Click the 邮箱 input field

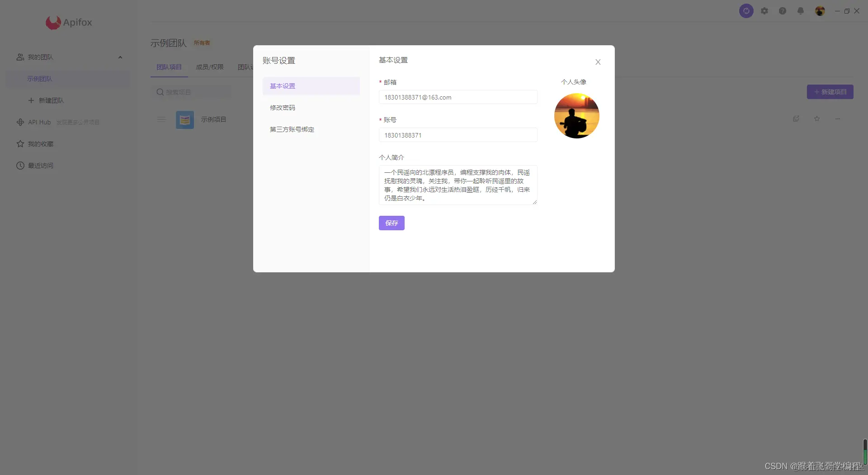tap(458, 97)
